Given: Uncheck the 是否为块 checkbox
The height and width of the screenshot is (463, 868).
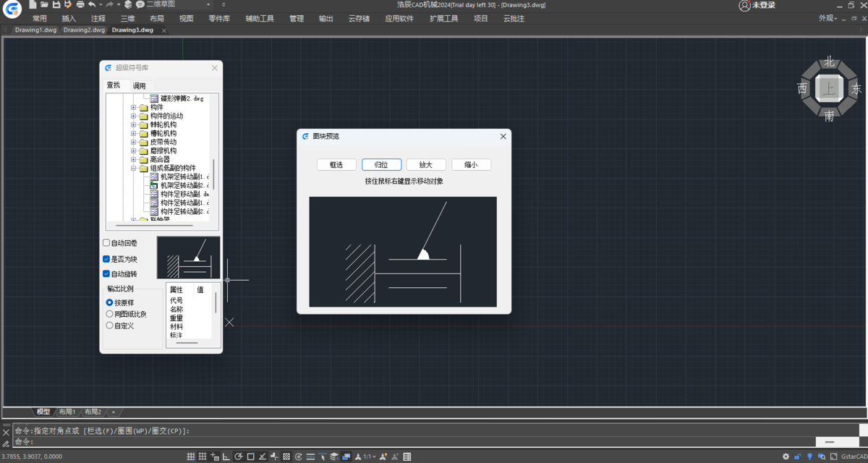Looking at the screenshot, I should click(x=106, y=259).
